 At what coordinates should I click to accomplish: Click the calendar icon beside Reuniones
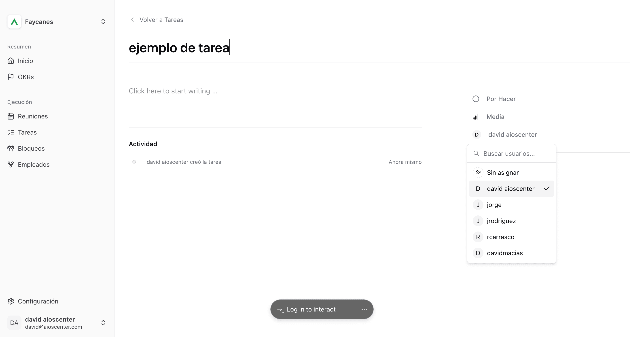pyautogui.click(x=11, y=116)
